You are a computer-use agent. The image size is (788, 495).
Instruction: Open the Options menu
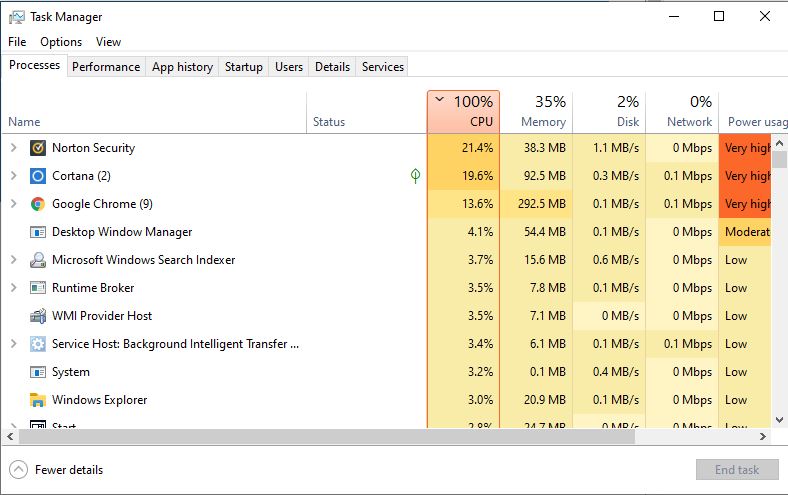pyautogui.click(x=61, y=42)
